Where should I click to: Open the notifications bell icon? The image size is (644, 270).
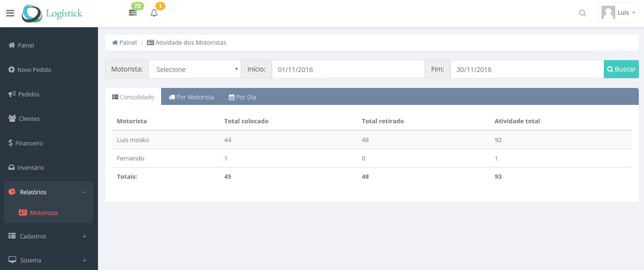(154, 13)
